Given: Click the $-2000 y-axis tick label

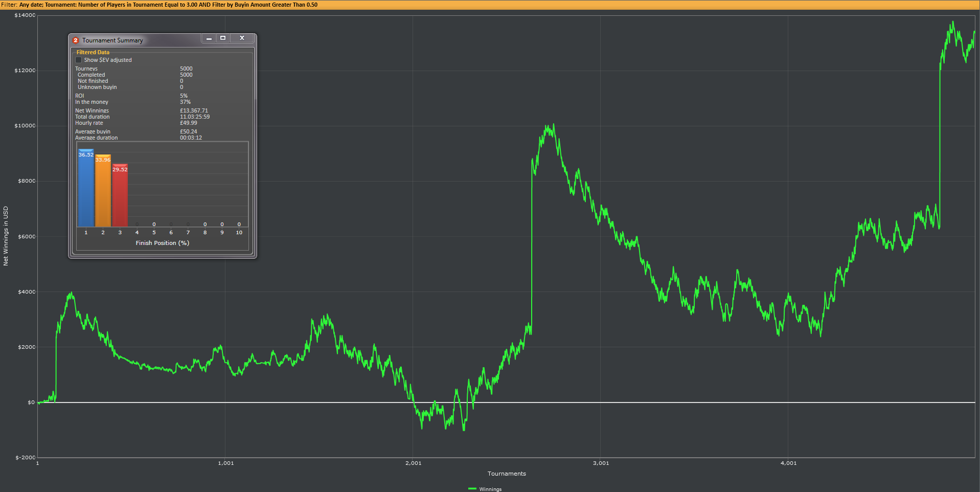Looking at the screenshot, I should pos(26,458).
